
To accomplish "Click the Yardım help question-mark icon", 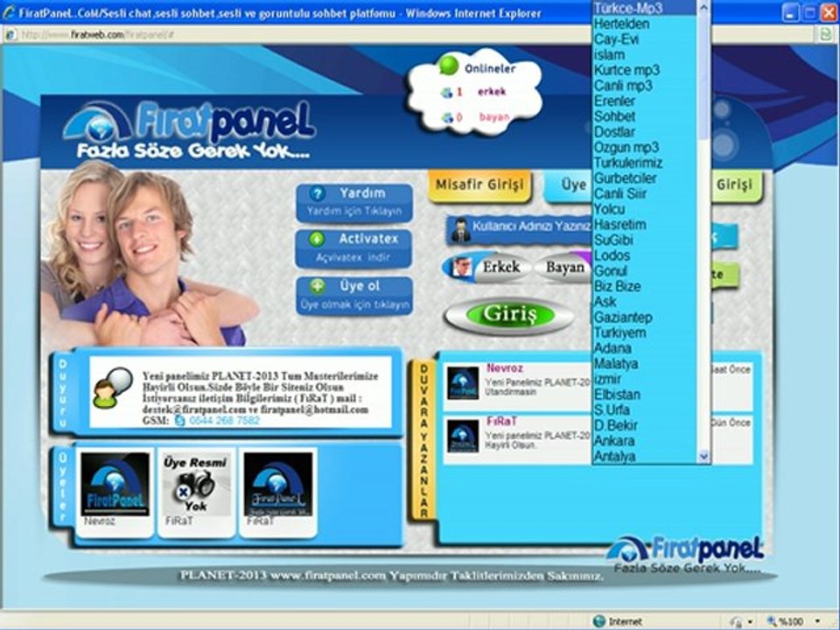I will point(317,193).
